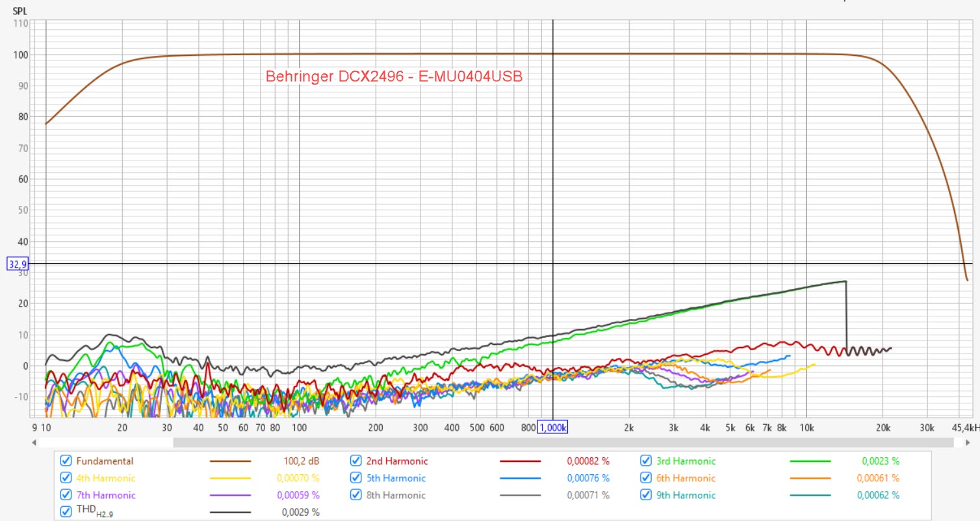Toggle the 6th Harmonic checkbox
This screenshot has width=980, height=521.
click(646, 478)
